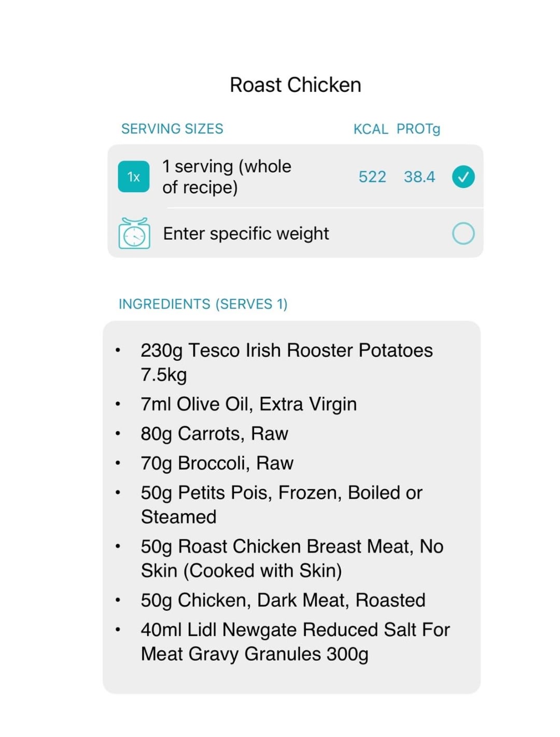Click the 1x serving multiplier badge
The image size is (560, 737).
point(133,177)
